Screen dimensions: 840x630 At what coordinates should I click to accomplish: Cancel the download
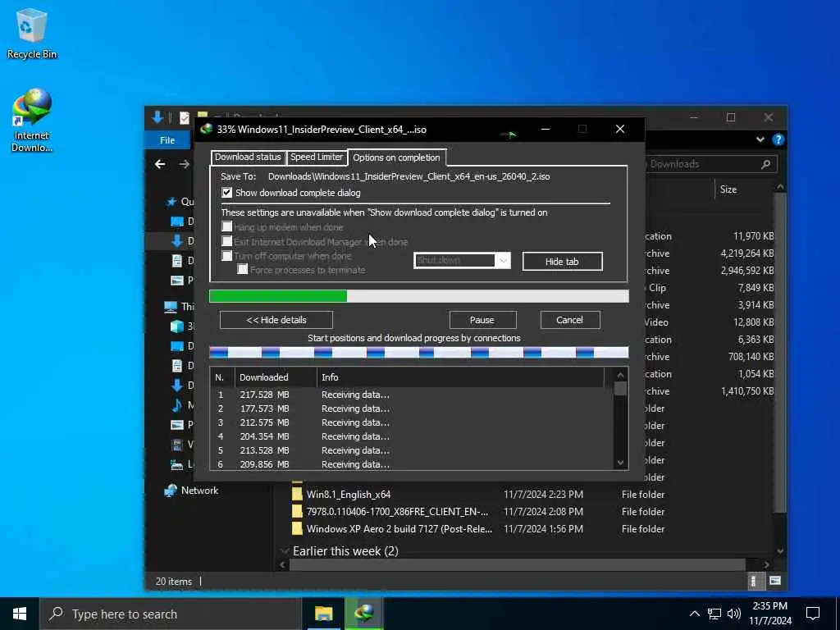[569, 320]
